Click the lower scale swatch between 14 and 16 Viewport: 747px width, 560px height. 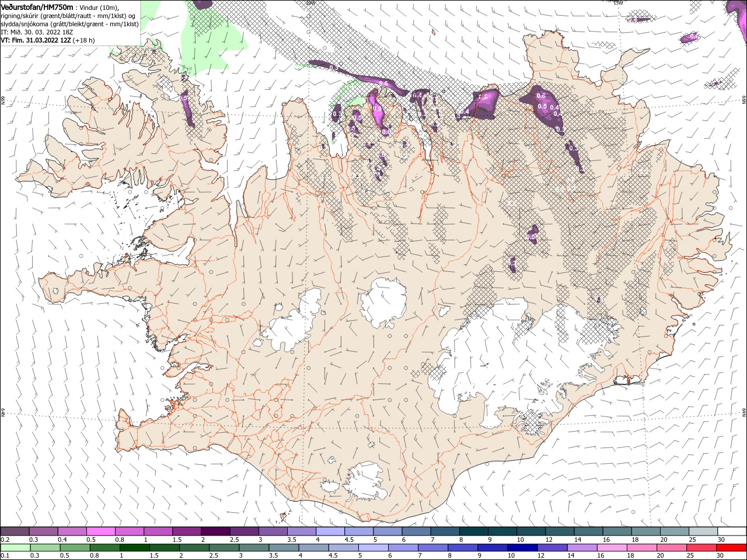coord(582,547)
